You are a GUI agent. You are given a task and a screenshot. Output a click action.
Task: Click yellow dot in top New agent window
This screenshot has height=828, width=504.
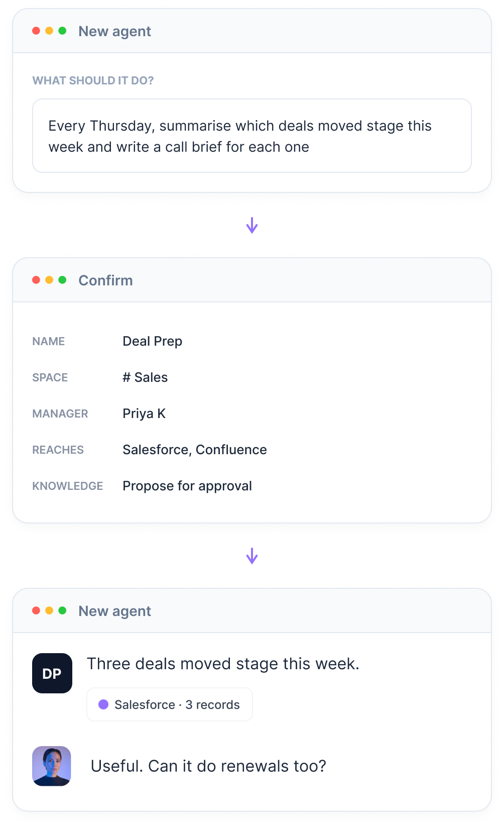[x=49, y=31]
